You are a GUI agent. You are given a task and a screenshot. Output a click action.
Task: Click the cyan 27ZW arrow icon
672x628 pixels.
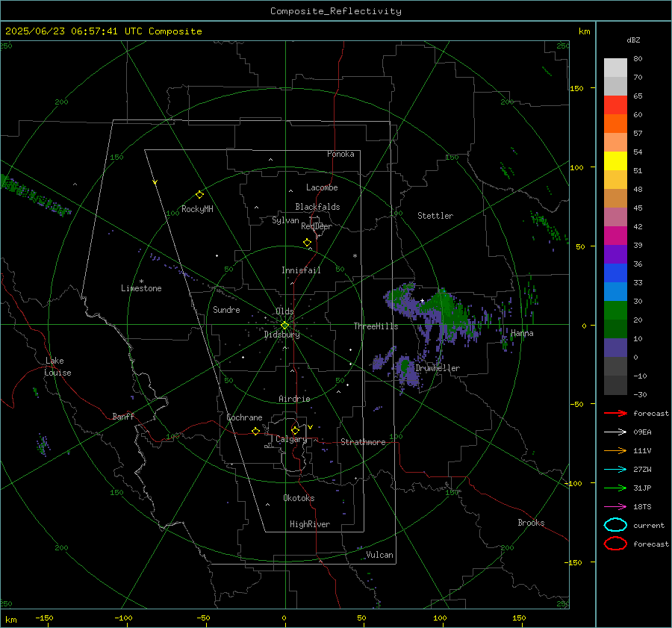pos(615,470)
